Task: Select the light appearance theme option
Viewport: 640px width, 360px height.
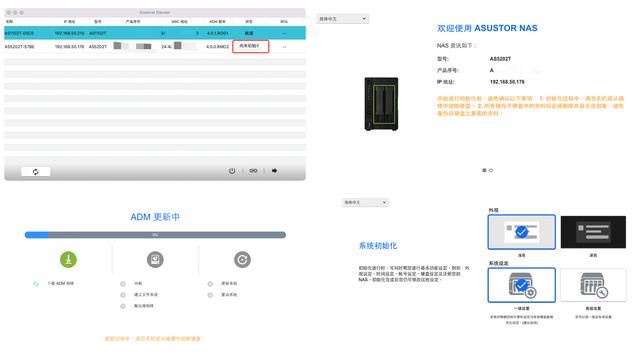Action: tap(521, 232)
